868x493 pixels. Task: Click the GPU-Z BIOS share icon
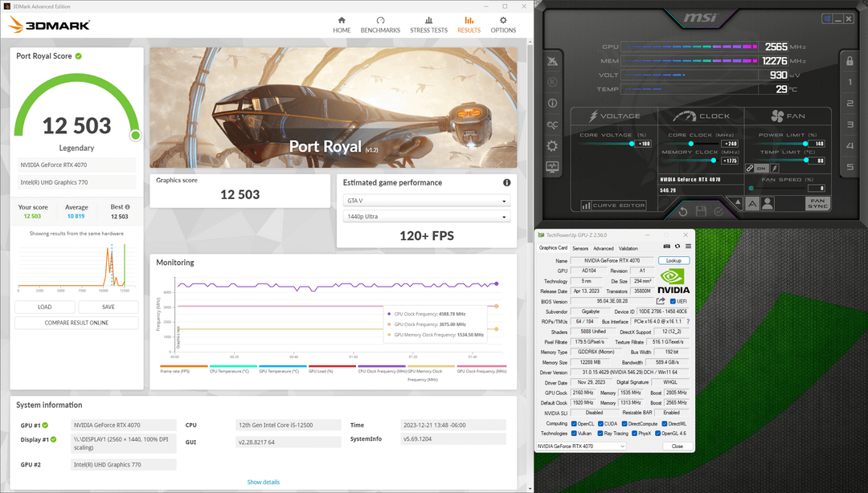point(661,301)
